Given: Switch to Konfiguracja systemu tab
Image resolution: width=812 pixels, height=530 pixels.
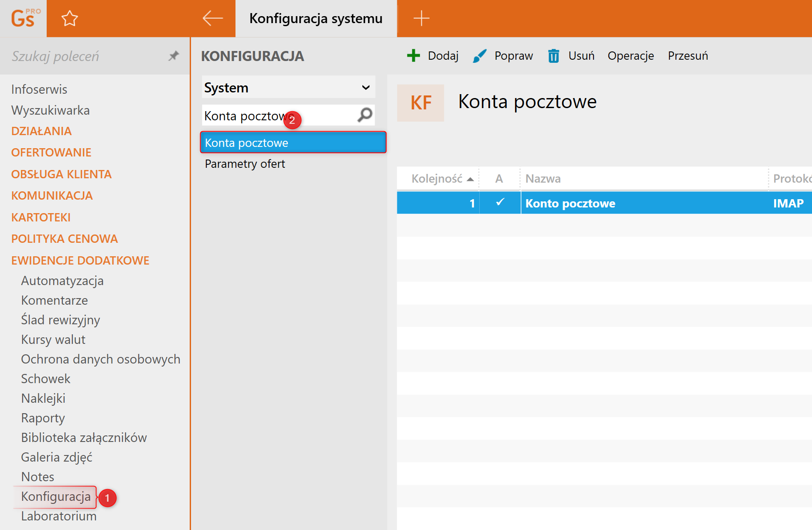Looking at the screenshot, I should click(316, 18).
